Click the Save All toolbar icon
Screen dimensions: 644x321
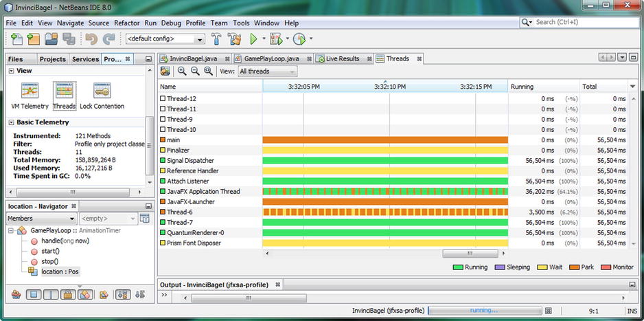69,38
